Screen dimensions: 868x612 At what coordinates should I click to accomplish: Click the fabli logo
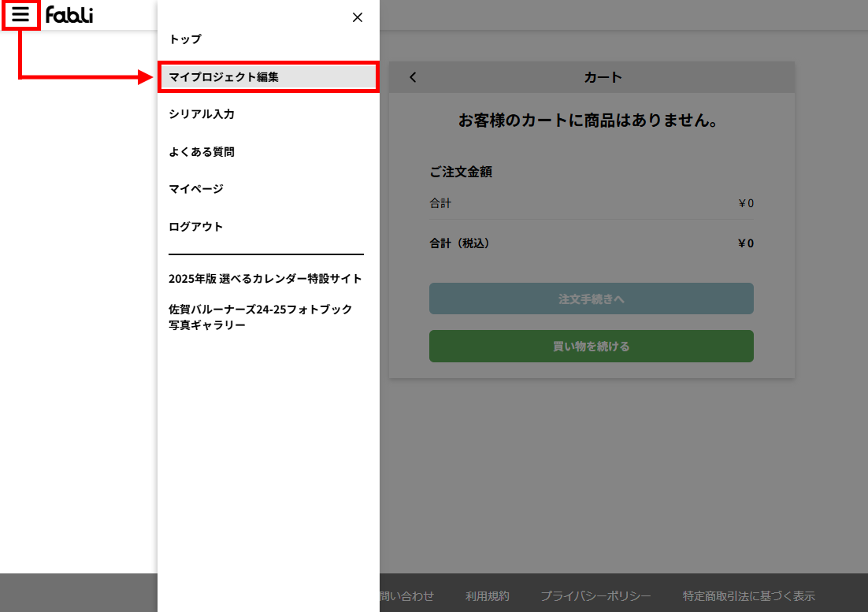point(69,15)
